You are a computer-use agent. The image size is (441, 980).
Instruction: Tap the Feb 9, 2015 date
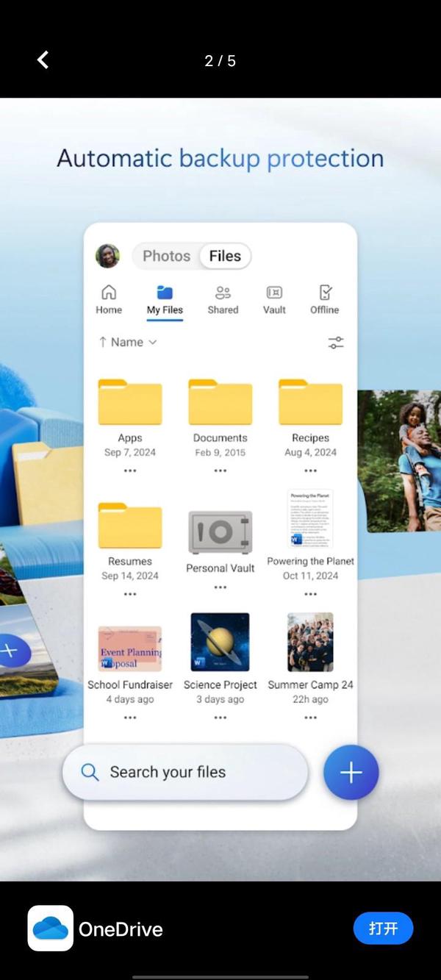click(220, 453)
